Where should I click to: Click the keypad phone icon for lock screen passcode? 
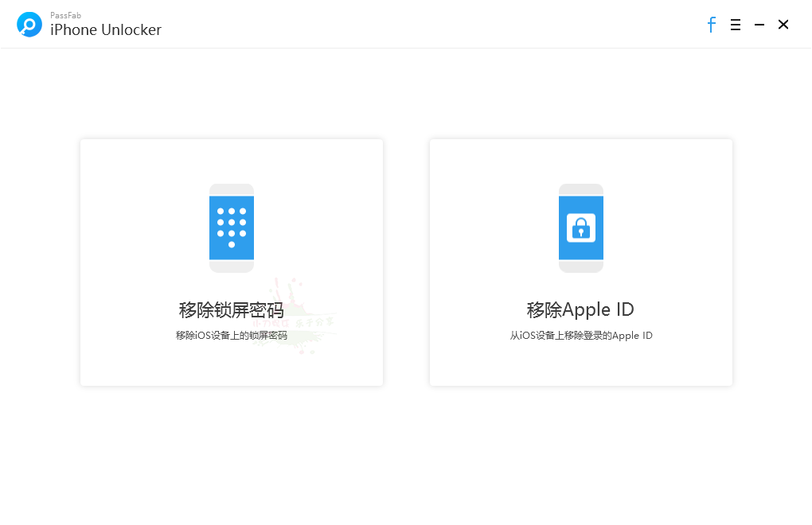(232, 228)
